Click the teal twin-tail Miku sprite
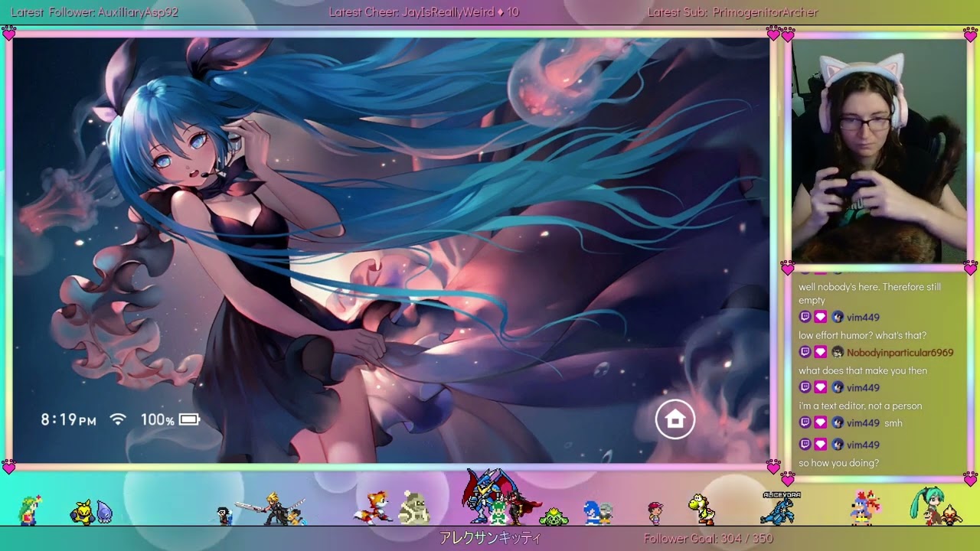The width and height of the screenshot is (980, 551). pyautogui.click(x=926, y=505)
